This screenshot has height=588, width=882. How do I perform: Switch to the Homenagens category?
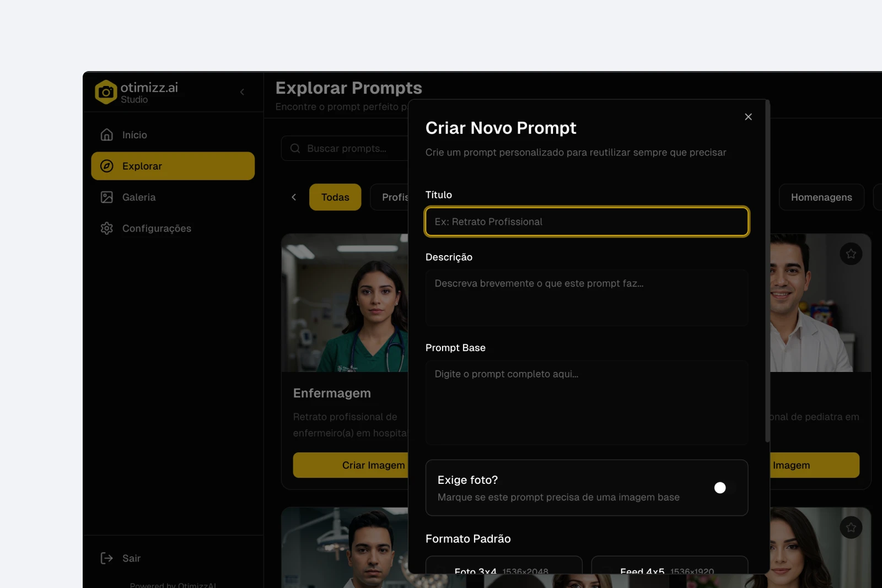tap(821, 197)
